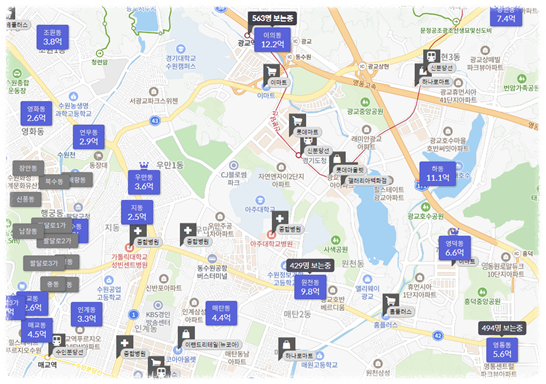Image resolution: width=546 pixels, height=384 pixels.
Task: Click the 광교호수마을 호반베르디움 label
Action: 448,144
